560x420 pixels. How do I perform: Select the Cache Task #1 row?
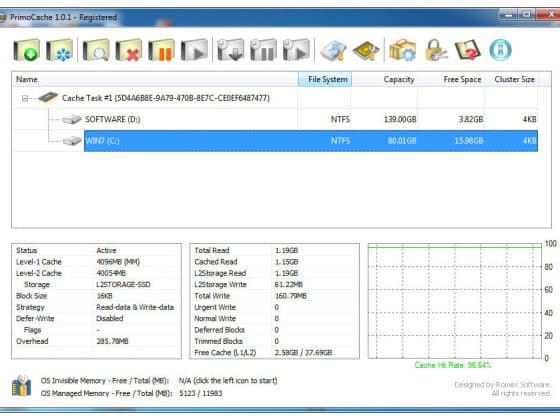[275, 98]
